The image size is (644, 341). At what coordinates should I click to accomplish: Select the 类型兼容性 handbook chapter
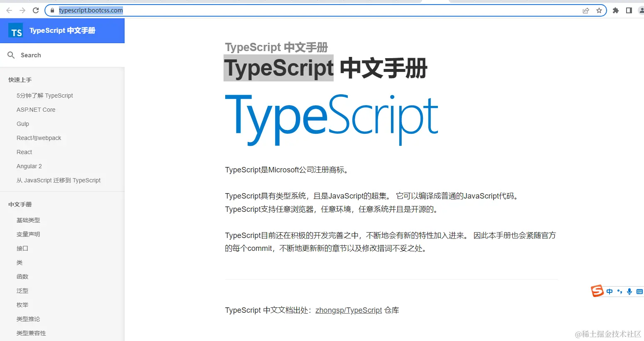pyautogui.click(x=31, y=333)
